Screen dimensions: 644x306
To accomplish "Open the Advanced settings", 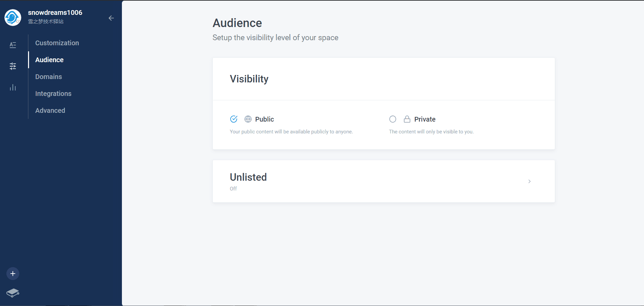I will tap(50, 110).
